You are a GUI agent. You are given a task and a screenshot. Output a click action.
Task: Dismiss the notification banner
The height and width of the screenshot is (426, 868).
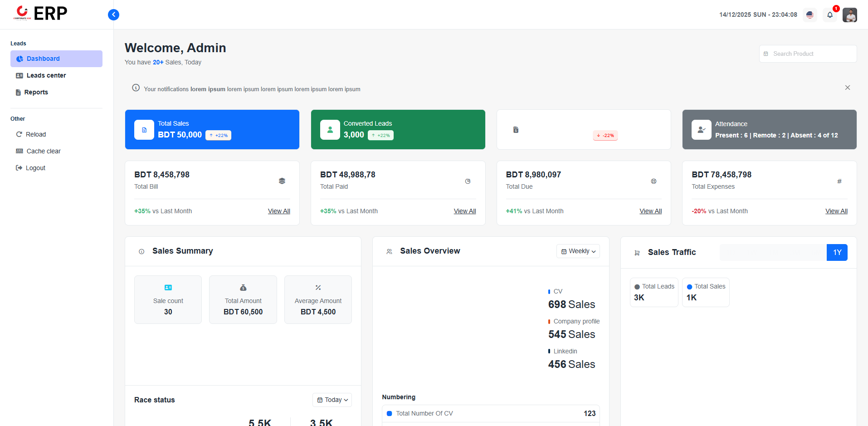(847, 88)
